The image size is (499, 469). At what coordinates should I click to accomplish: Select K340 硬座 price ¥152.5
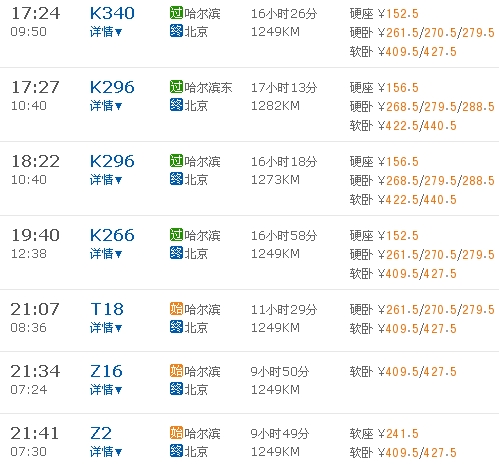tap(398, 14)
